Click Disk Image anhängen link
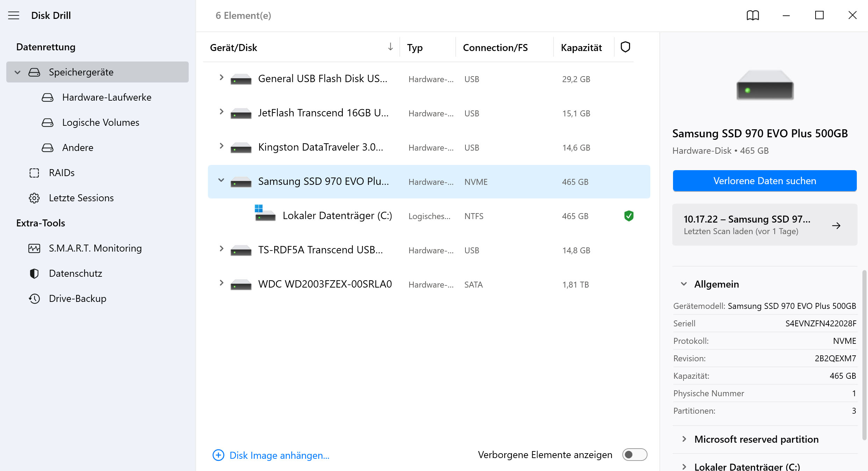 point(279,455)
